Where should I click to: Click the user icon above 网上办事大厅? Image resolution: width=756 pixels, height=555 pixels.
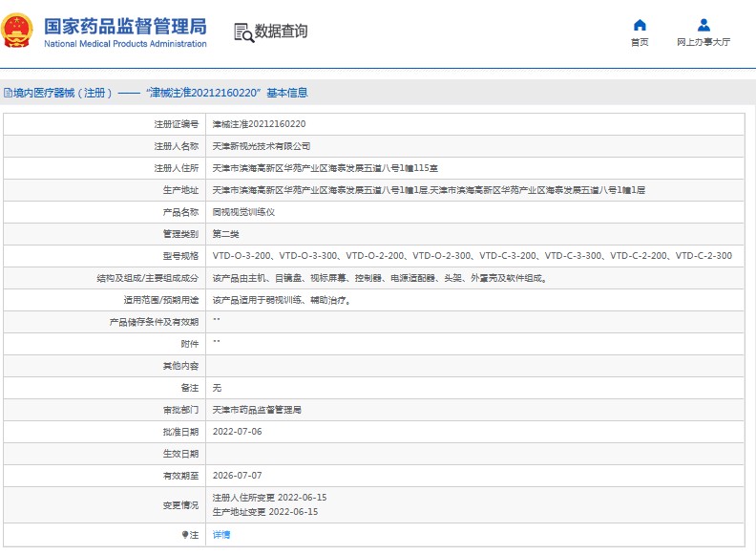click(x=703, y=25)
